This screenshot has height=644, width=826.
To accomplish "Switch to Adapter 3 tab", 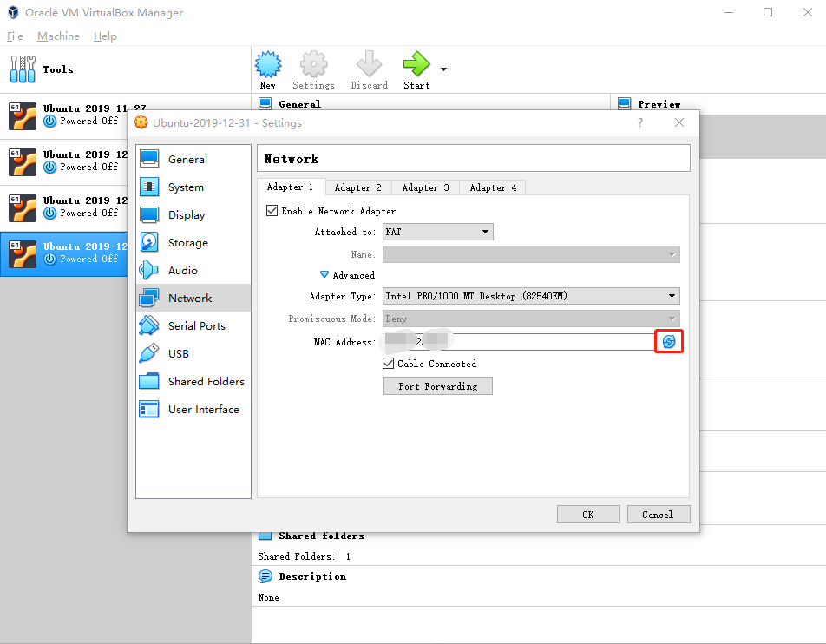I will (x=426, y=187).
